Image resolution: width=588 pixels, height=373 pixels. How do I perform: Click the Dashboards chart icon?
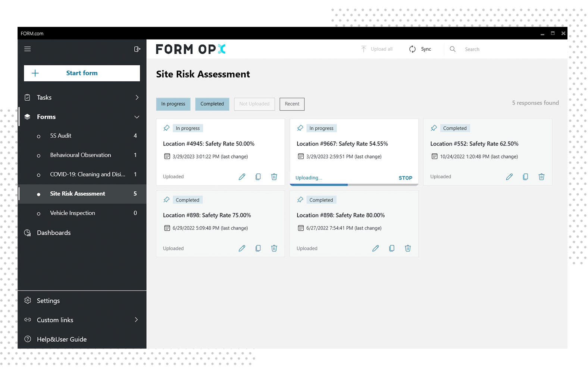[x=27, y=233]
